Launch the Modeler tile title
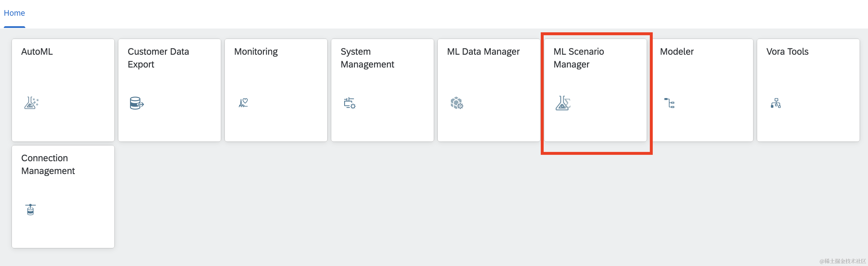Viewport: 868px width, 266px height. 677,52
